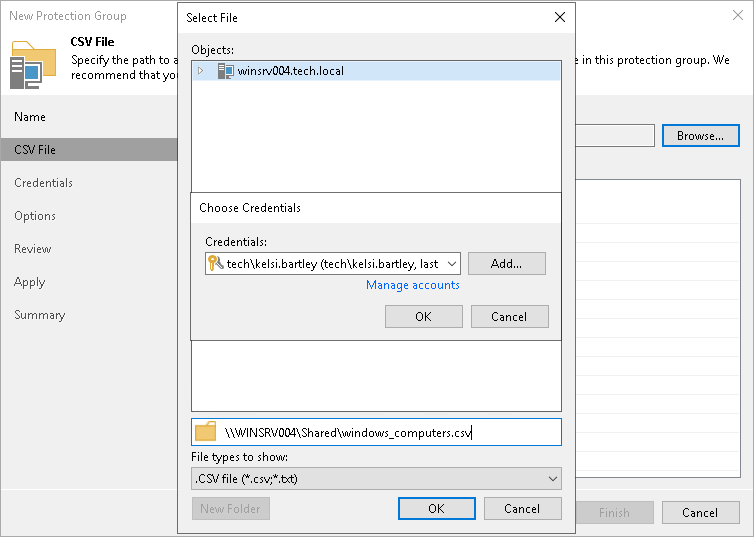The height and width of the screenshot is (537, 754).
Task: Click the folder icon beside file path
Action: pos(205,432)
